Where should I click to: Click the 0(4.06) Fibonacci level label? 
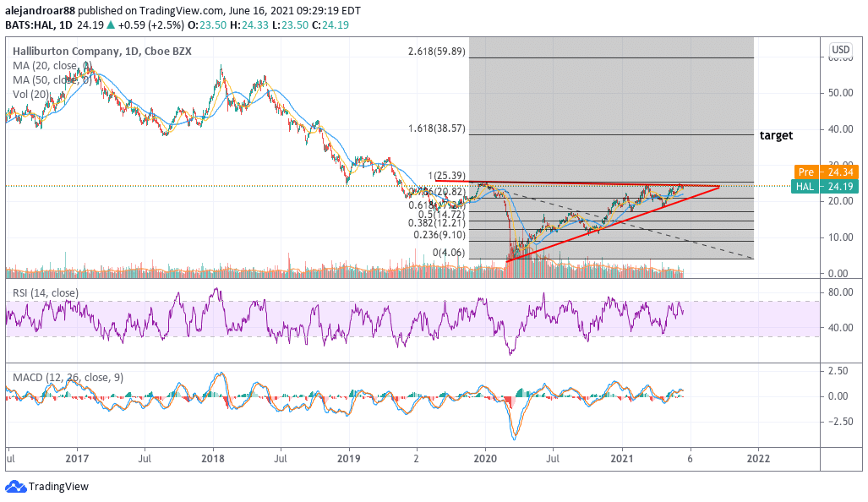coord(449,253)
